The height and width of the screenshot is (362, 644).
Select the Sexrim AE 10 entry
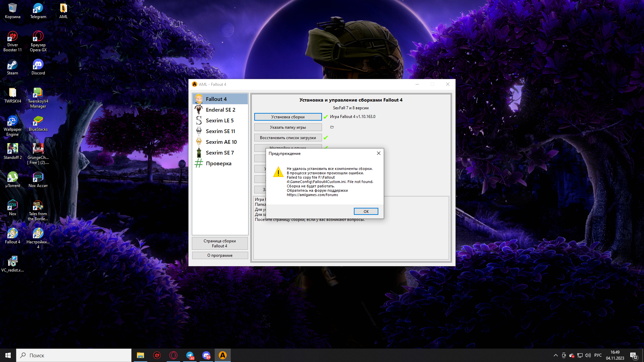221,142
